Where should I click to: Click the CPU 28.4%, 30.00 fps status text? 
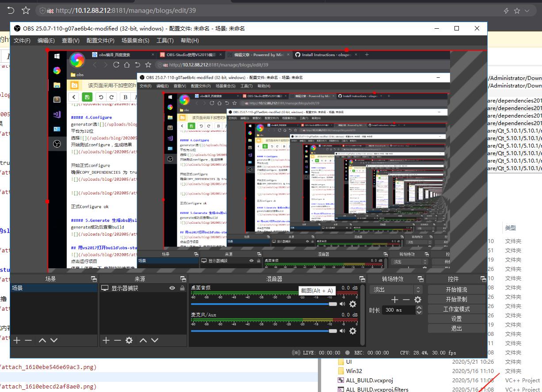tap(429, 353)
